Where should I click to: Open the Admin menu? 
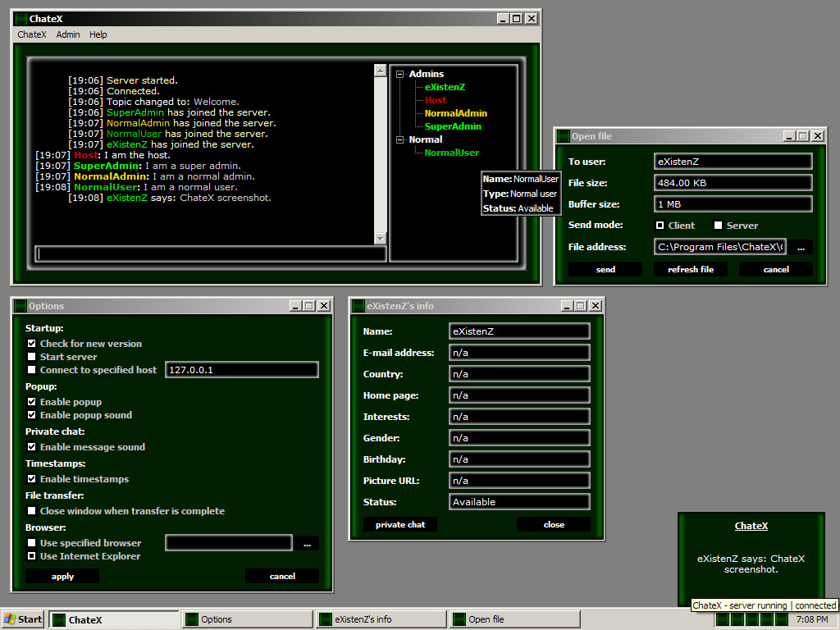[x=68, y=34]
